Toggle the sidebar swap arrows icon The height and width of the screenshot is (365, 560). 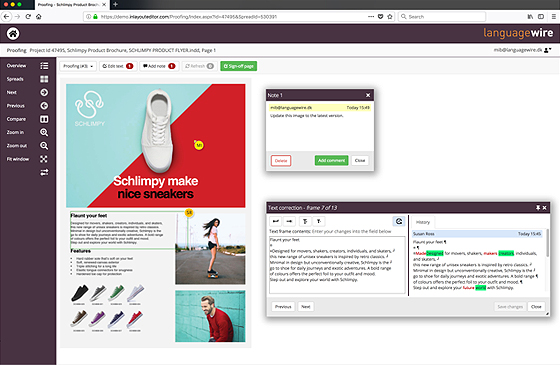[x=44, y=172]
